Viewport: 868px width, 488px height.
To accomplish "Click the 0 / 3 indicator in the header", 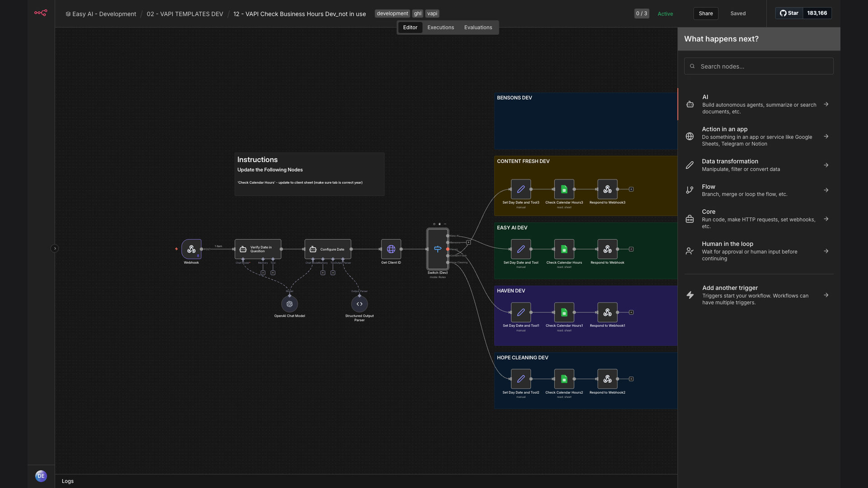I will [642, 14].
